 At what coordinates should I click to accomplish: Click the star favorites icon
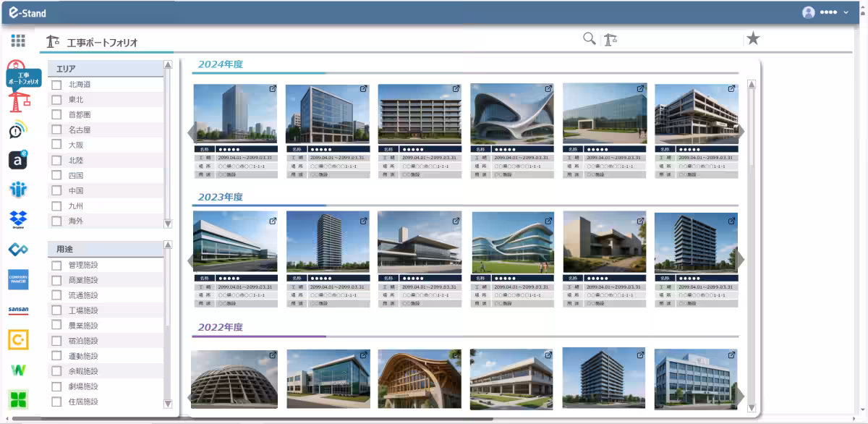pos(753,39)
